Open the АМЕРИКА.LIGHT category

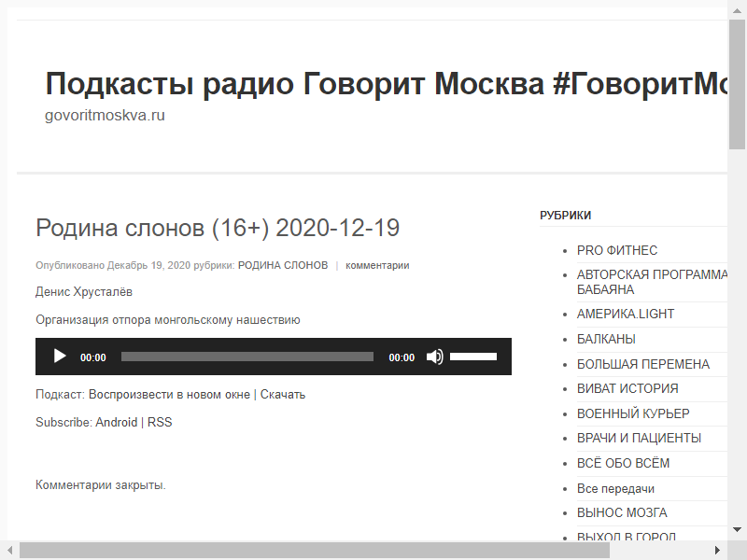point(626,314)
